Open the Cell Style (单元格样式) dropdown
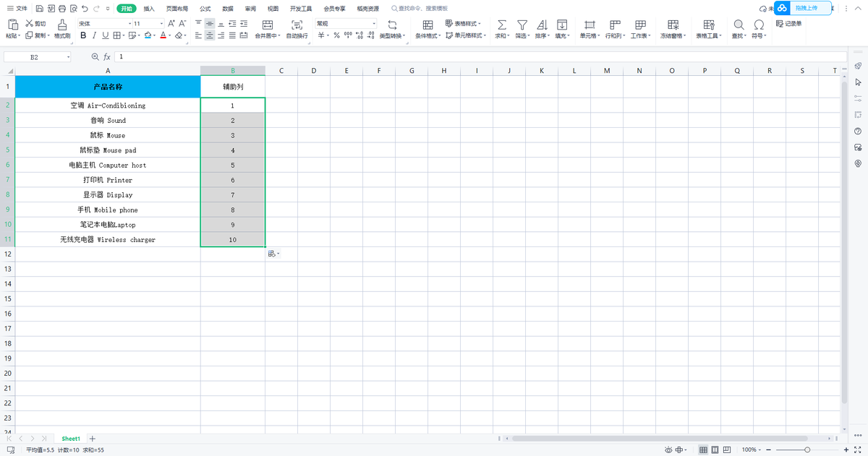868x456 pixels. tap(466, 35)
